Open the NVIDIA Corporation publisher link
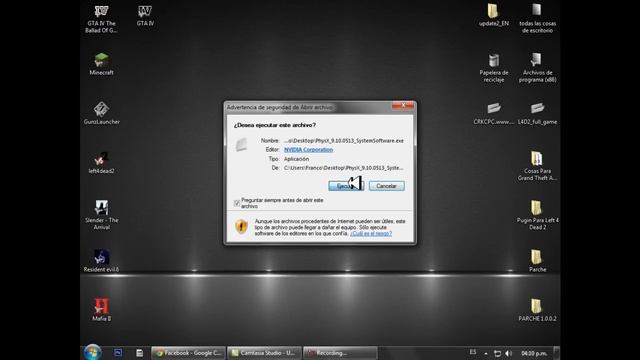The width and height of the screenshot is (640, 360). click(308, 150)
